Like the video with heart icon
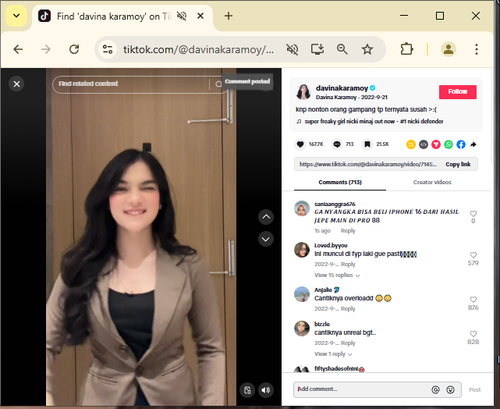Image resolution: width=500 pixels, height=409 pixels. [x=300, y=144]
